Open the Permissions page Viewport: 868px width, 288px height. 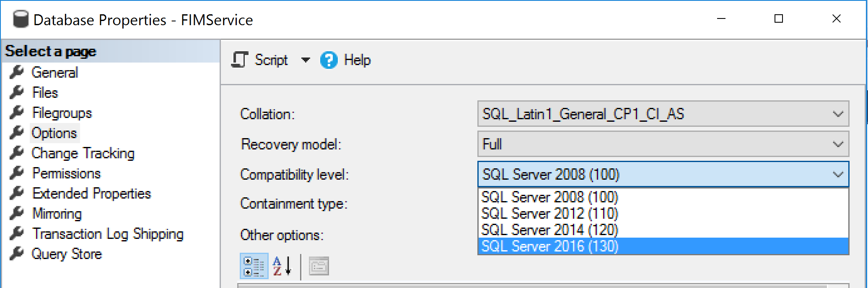(66, 173)
